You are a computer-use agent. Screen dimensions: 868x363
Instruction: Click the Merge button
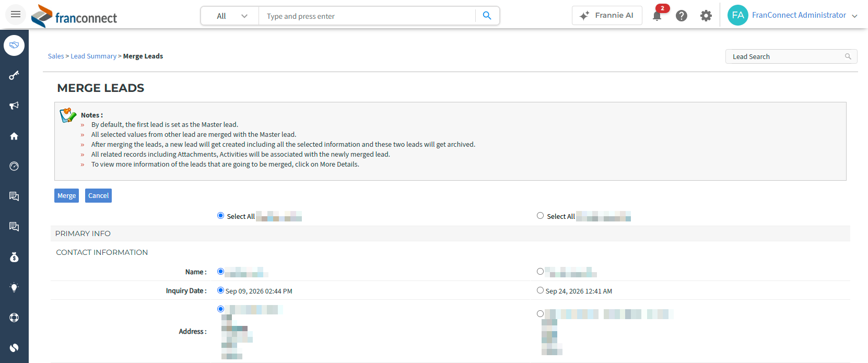point(66,196)
